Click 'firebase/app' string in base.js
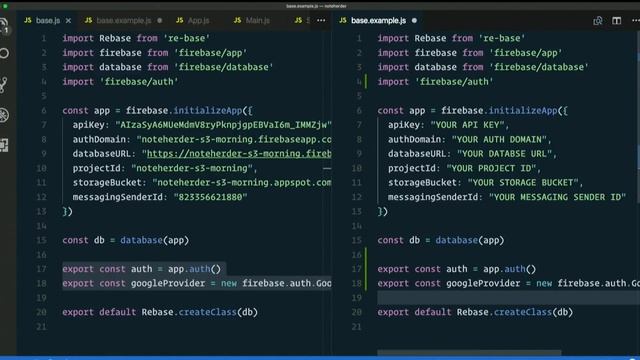The image size is (640, 360). (x=210, y=53)
